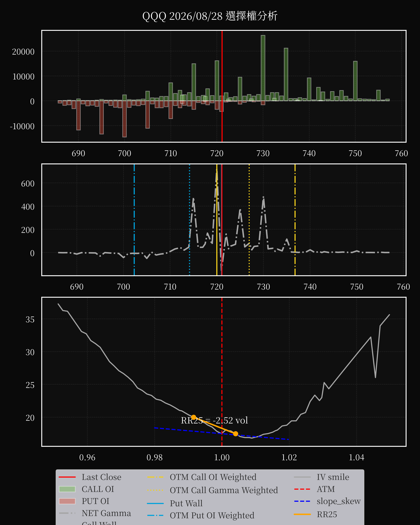This screenshot has width=420, height=525.
Task: Click the left orange RR25 marker dot
Action: [x=194, y=417]
